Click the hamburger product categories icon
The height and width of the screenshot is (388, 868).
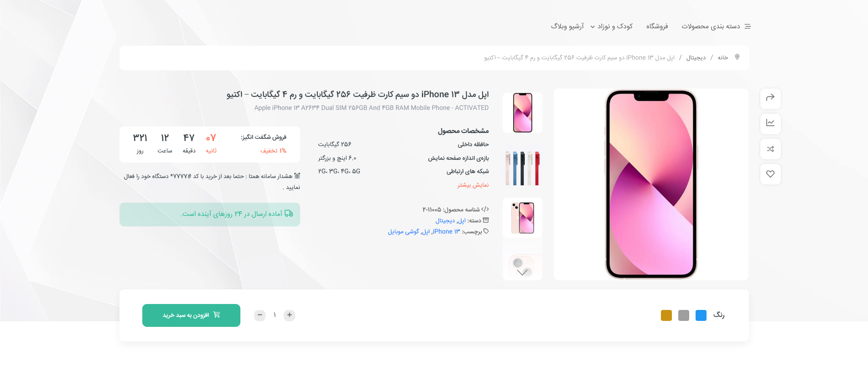748,26
